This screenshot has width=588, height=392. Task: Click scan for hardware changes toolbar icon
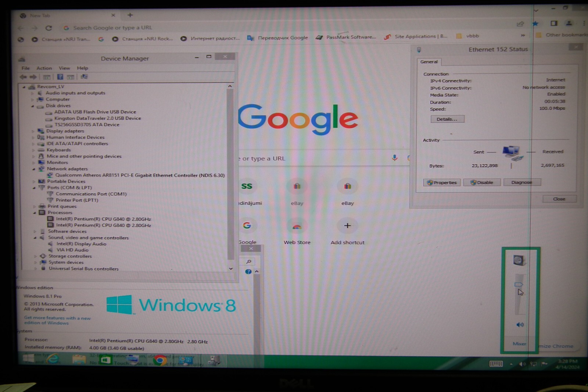pos(84,77)
